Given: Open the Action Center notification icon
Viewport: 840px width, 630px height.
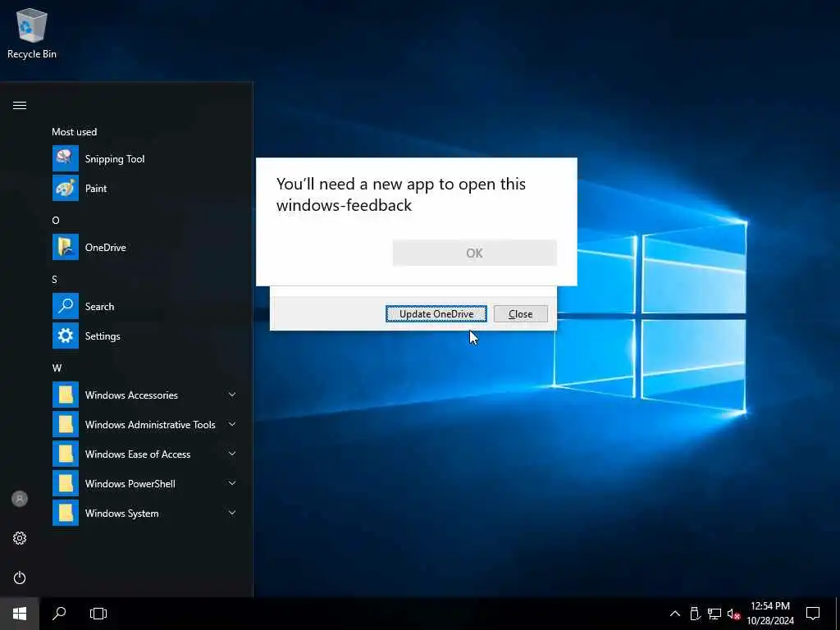Looking at the screenshot, I should point(813,614).
